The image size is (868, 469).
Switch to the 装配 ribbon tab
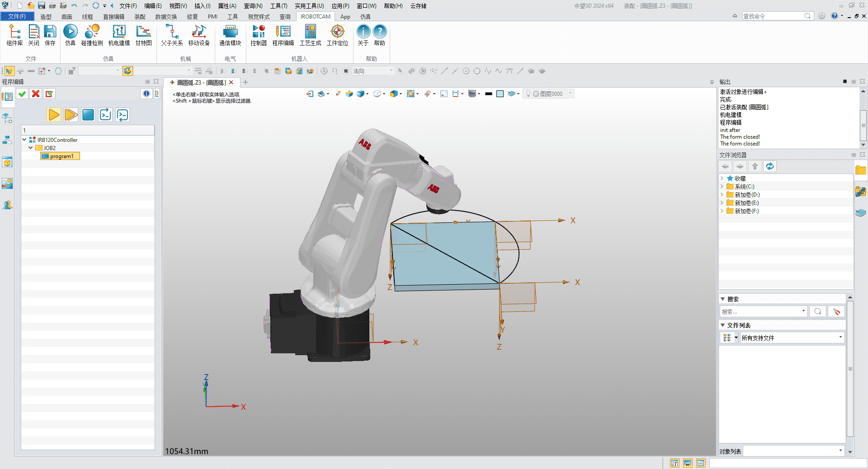tap(140, 17)
